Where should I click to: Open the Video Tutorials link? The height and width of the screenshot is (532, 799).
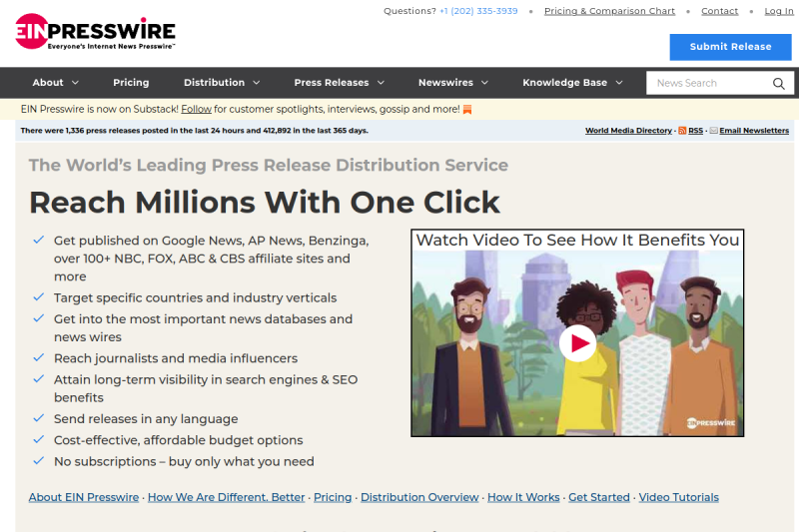click(x=679, y=497)
